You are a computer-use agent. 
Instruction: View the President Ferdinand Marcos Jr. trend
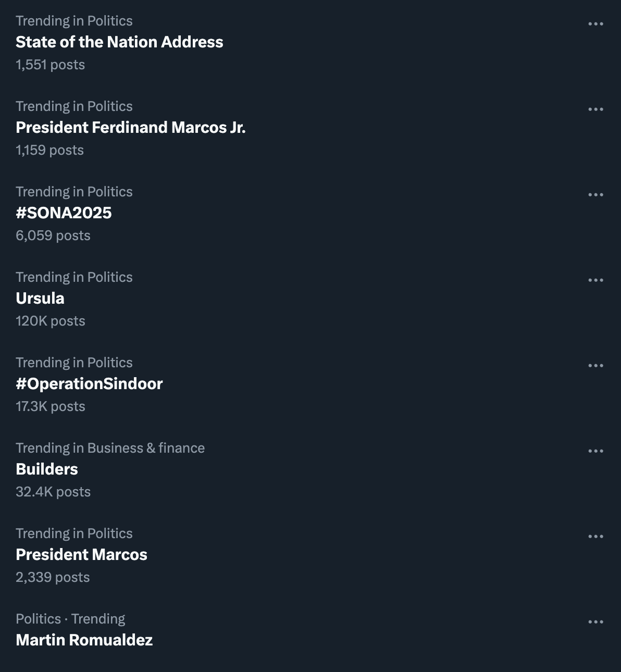pos(131,128)
